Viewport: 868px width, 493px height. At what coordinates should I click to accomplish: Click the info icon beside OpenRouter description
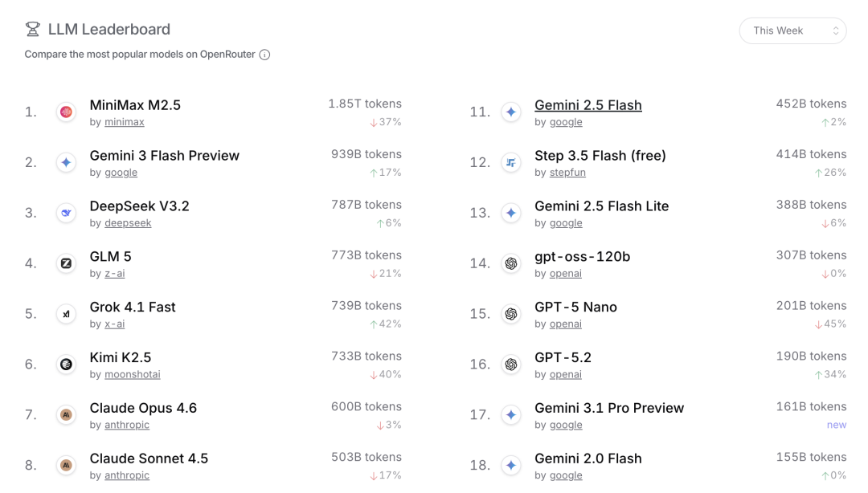(264, 55)
